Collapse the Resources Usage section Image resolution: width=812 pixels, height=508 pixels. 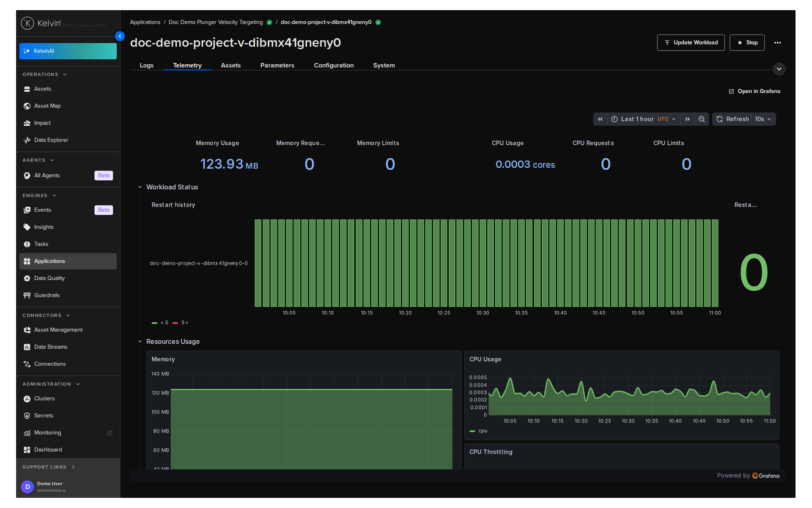(x=140, y=342)
